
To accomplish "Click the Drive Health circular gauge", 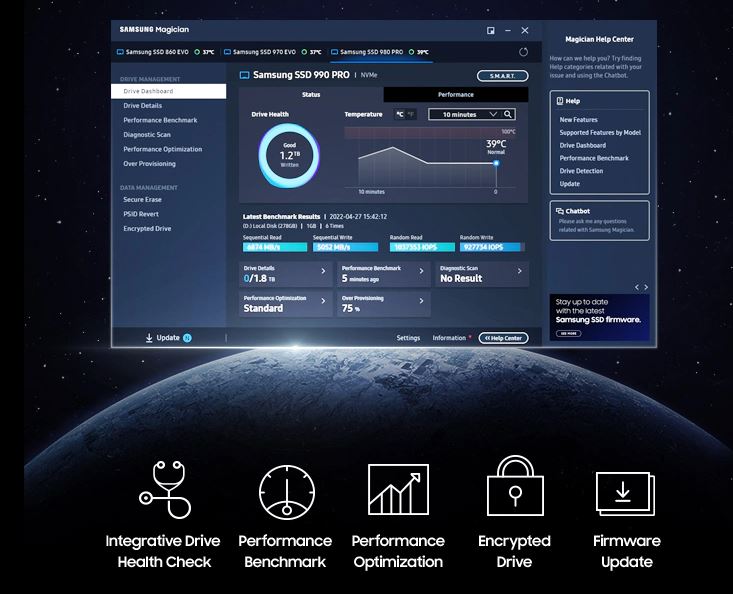I will pos(289,155).
